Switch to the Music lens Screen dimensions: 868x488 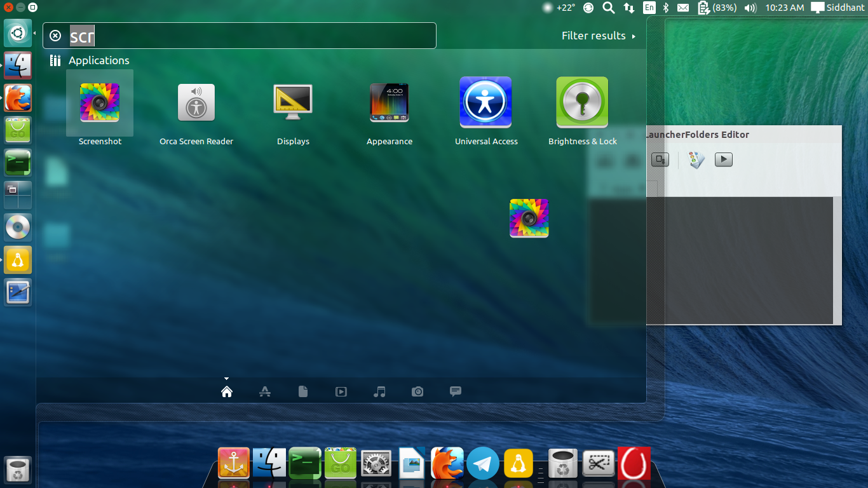tap(379, 391)
